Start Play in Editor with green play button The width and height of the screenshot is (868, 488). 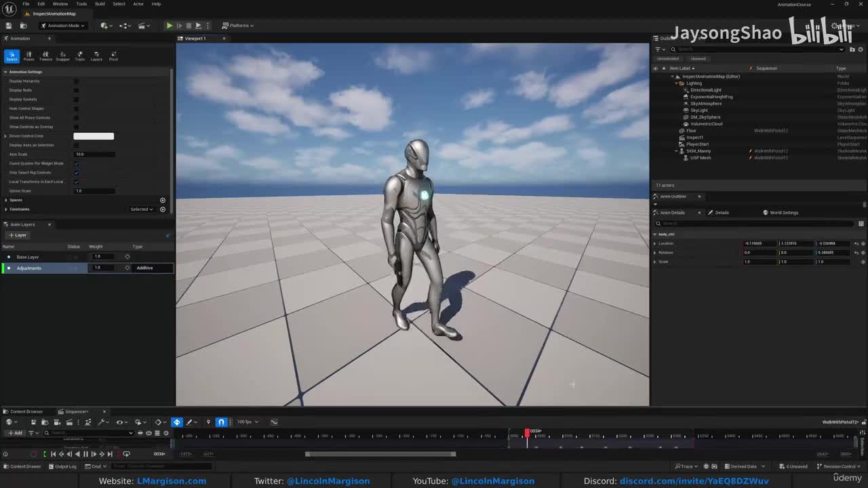coord(170,26)
